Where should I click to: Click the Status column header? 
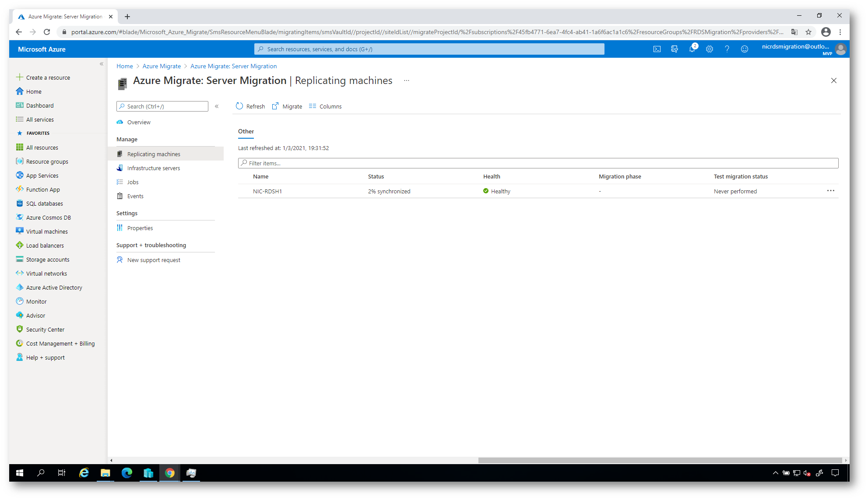pyautogui.click(x=376, y=176)
